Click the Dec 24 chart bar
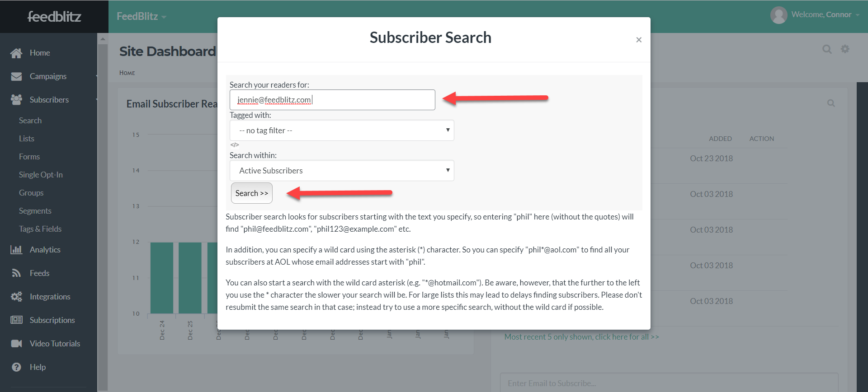 coord(162,278)
